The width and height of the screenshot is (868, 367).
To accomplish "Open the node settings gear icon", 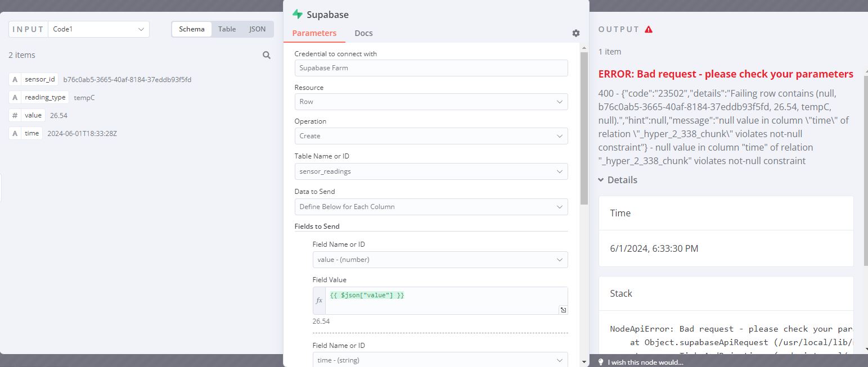I will [575, 33].
